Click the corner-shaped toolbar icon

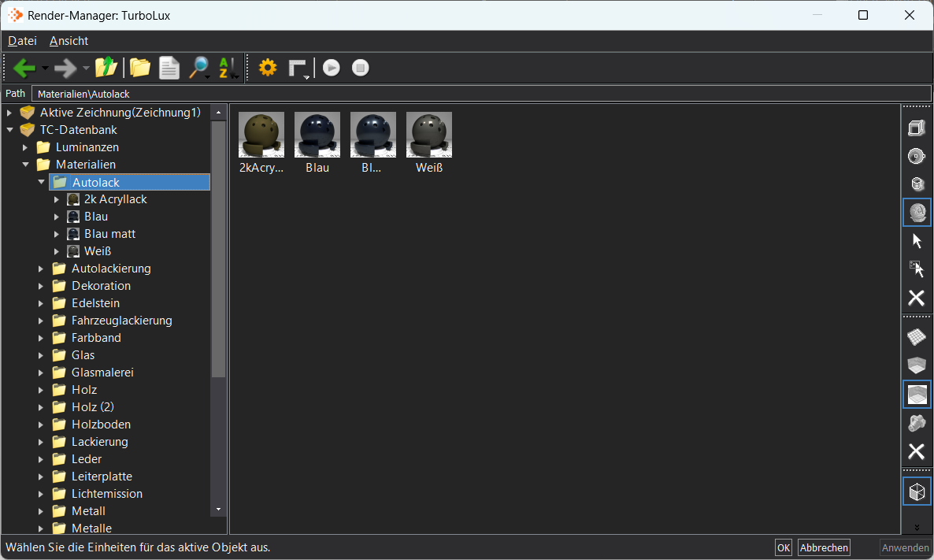point(297,68)
